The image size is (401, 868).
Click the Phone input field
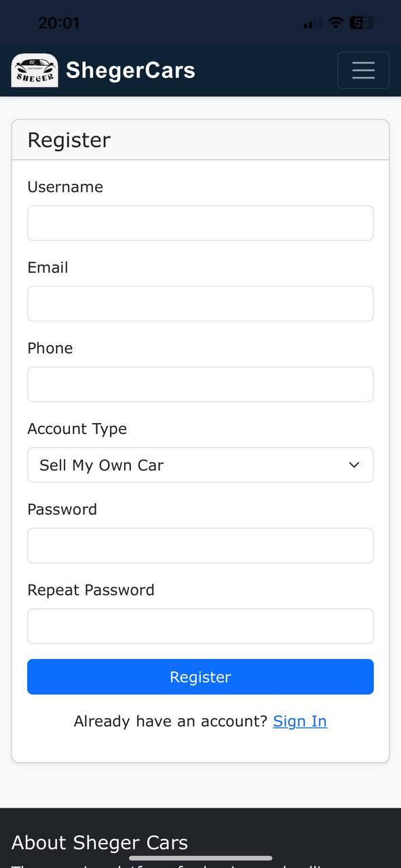(200, 384)
